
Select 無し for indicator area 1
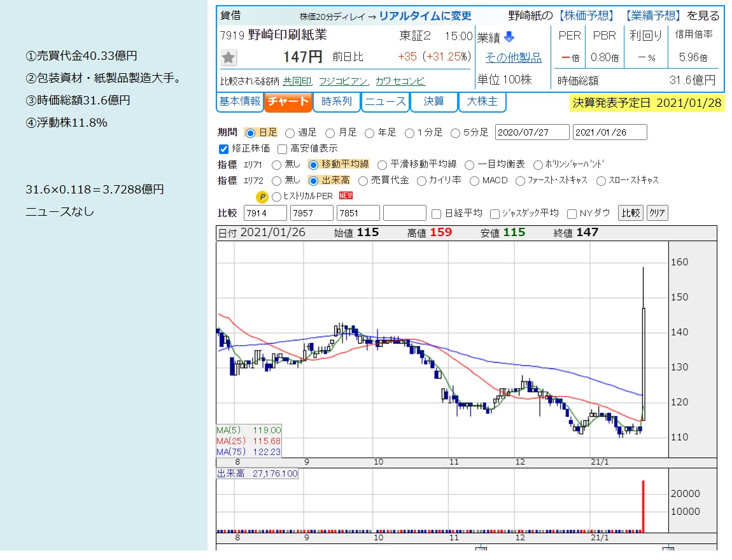[x=276, y=165]
